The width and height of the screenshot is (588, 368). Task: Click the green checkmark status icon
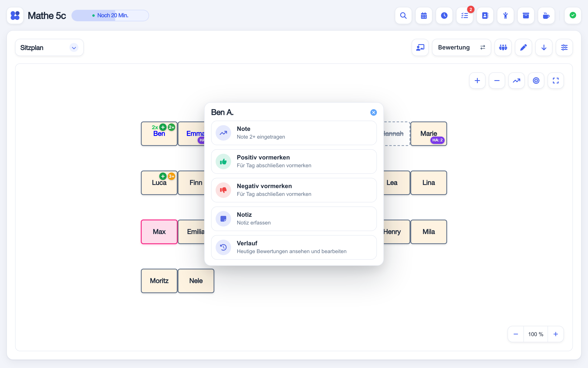(573, 16)
